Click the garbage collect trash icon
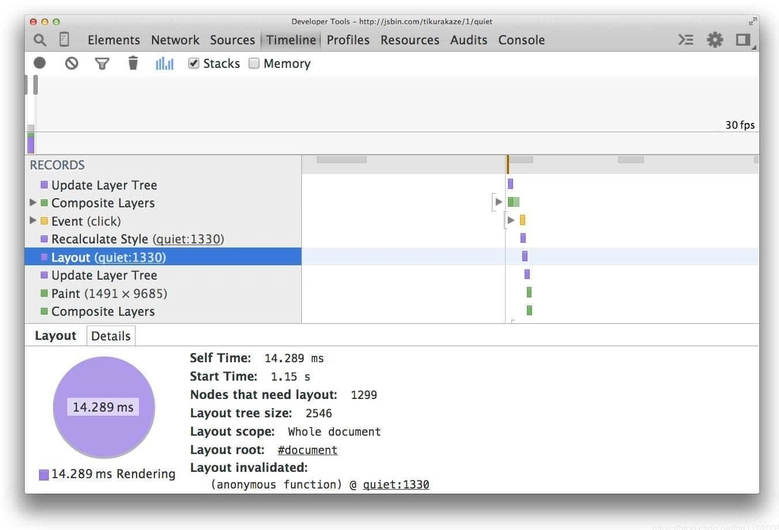Viewport: 779px width, 530px height. point(133,63)
